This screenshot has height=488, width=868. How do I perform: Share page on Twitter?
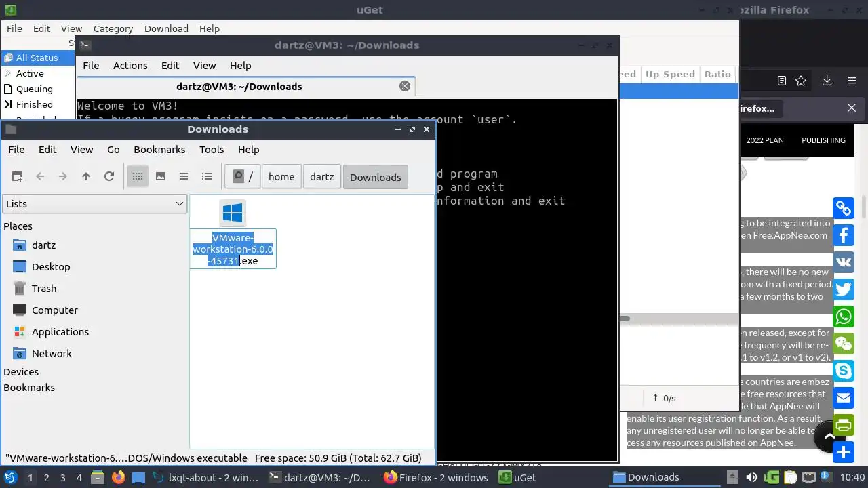[x=844, y=289]
